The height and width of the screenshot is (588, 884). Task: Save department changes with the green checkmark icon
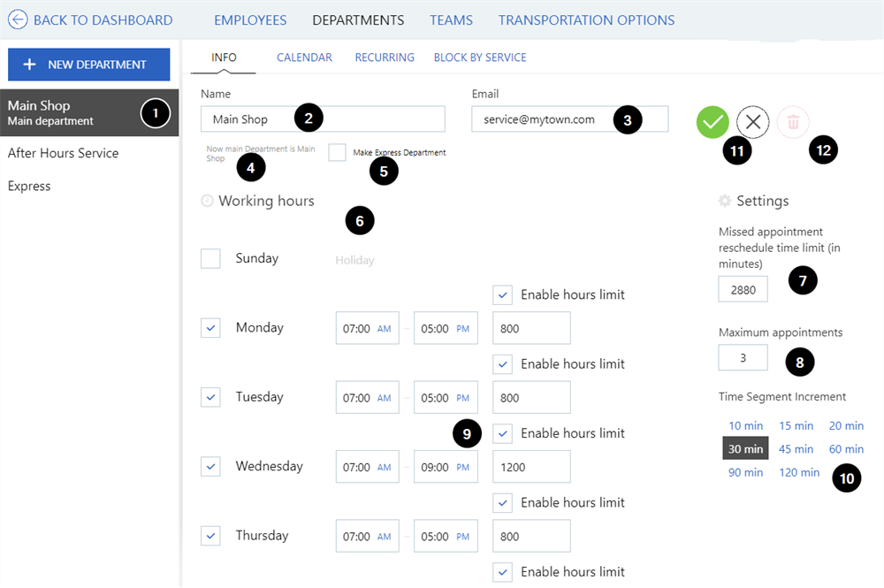tap(713, 122)
